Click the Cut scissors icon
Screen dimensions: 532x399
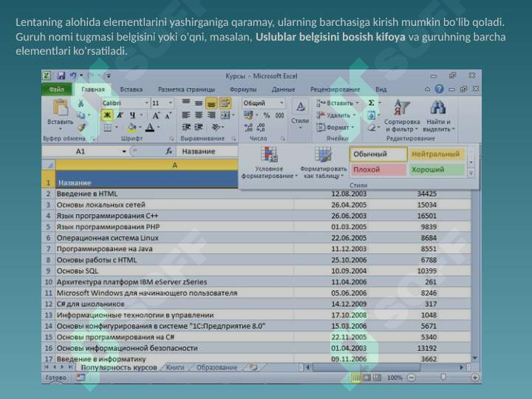pyautogui.click(x=81, y=103)
